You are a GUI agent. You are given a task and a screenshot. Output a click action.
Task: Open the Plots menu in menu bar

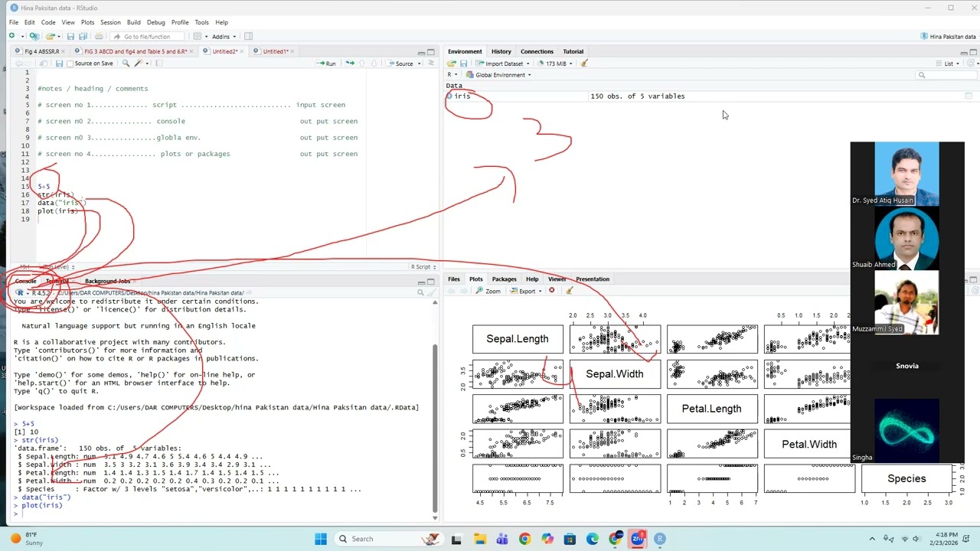tap(87, 22)
